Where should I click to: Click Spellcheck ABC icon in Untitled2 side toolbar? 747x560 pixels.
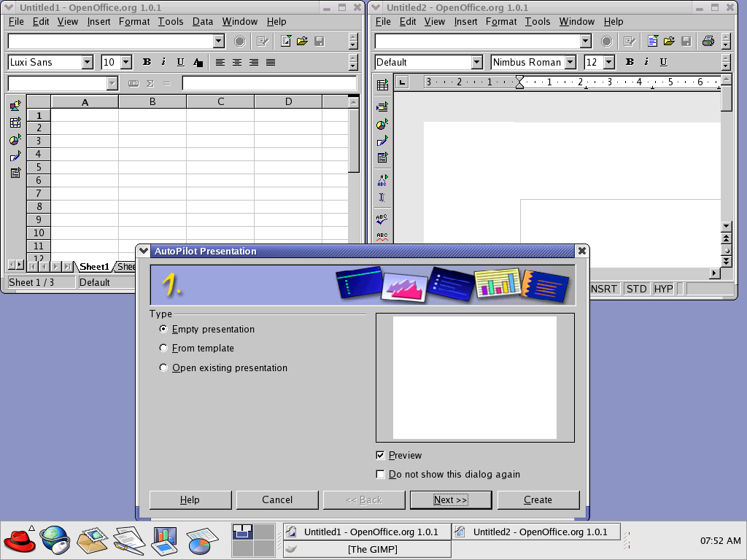(x=382, y=219)
